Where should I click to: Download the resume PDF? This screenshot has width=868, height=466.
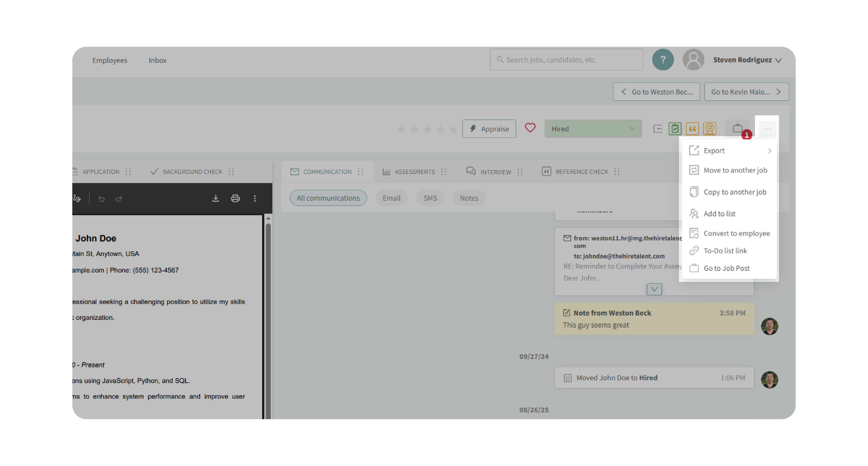click(216, 199)
